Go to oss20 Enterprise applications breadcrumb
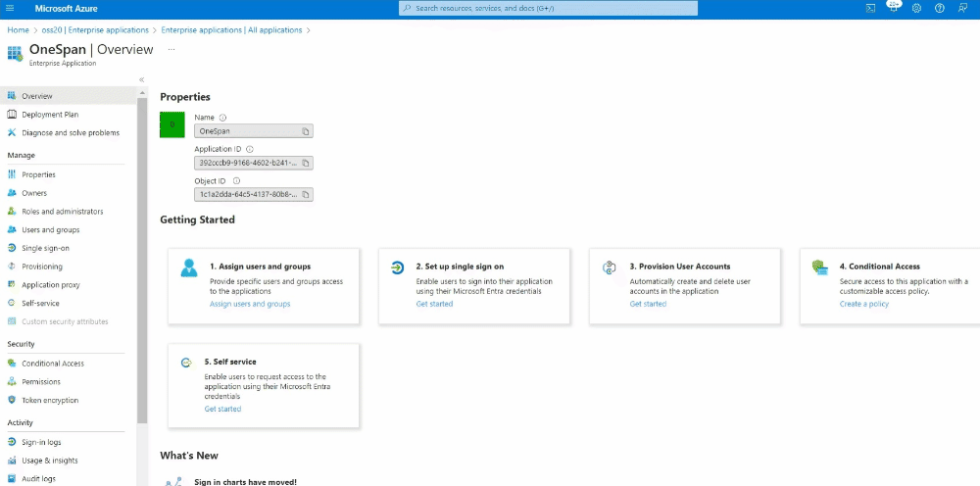The height and width of the screenshot is (486, 980). coord(95,30)
